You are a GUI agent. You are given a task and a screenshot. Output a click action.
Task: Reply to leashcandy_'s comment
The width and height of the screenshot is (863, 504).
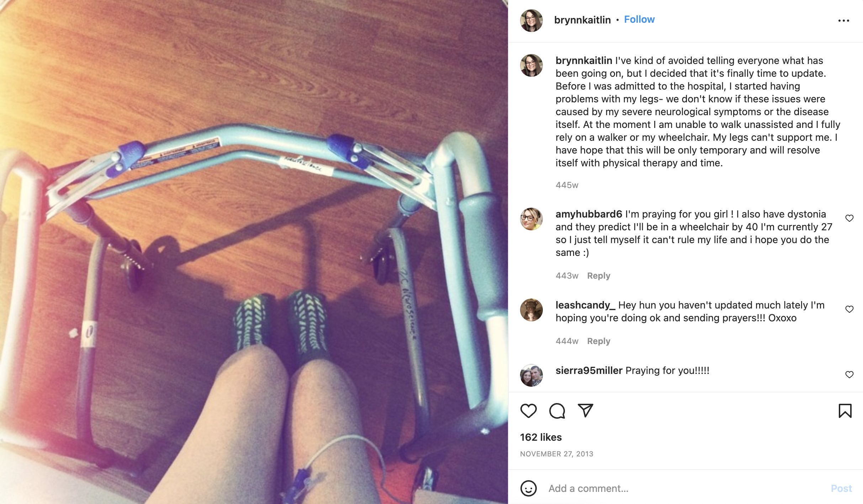pos(598,341)
